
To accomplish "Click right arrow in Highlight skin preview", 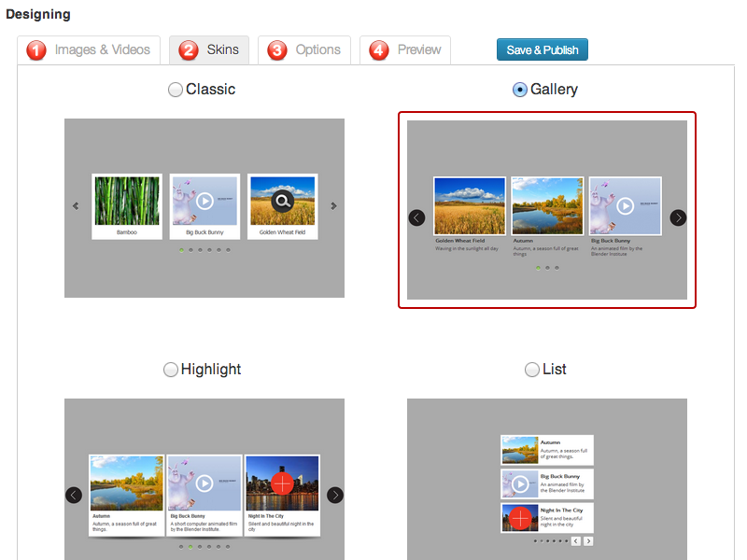I will pos(335,495).
